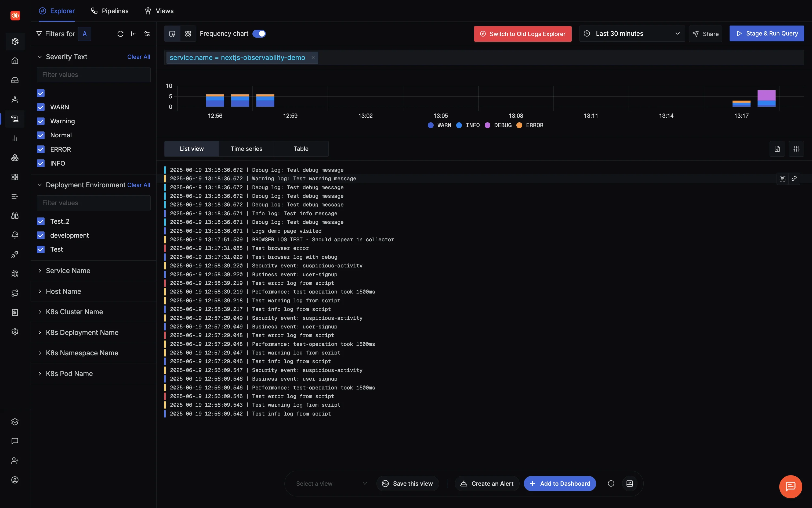
Task: Open filter settings sliders icon
Action: coord(147,34)
